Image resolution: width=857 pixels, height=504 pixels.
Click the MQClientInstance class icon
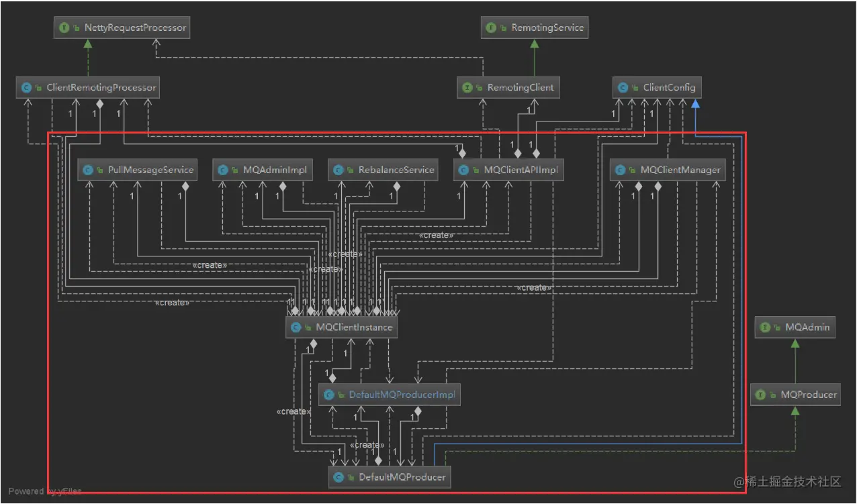(x=296, y=327)
